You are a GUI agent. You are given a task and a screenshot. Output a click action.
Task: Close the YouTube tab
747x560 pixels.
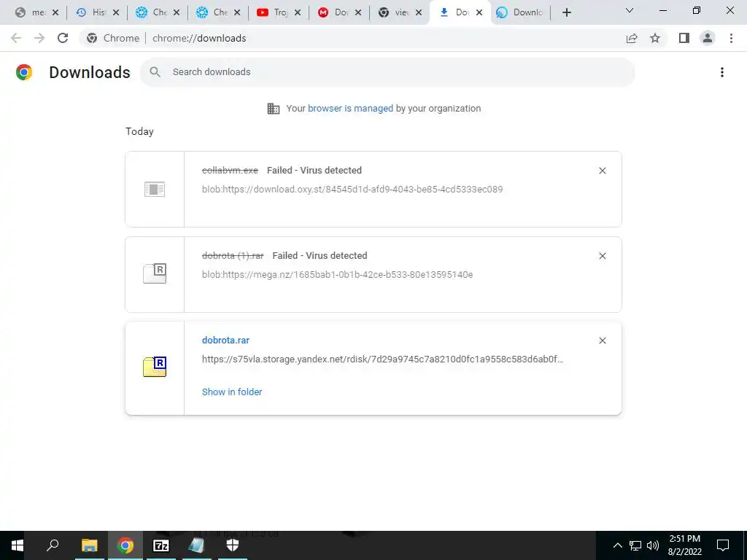coord(298,12)
